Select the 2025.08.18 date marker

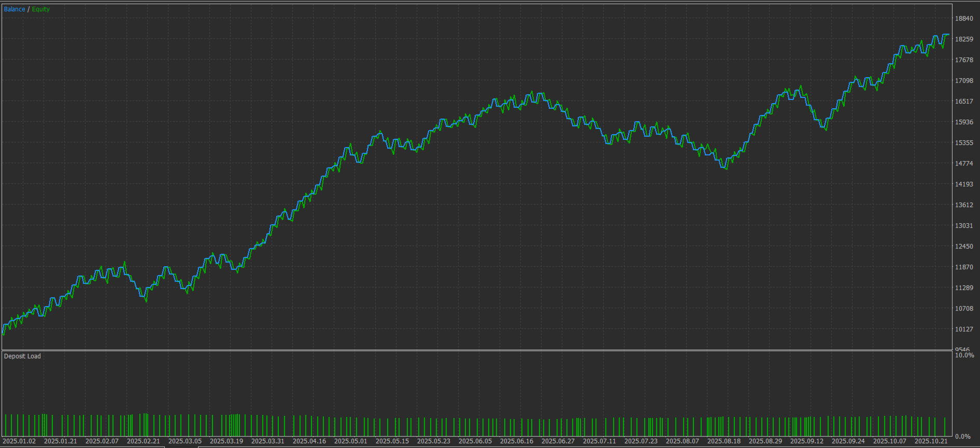(724, 441)
